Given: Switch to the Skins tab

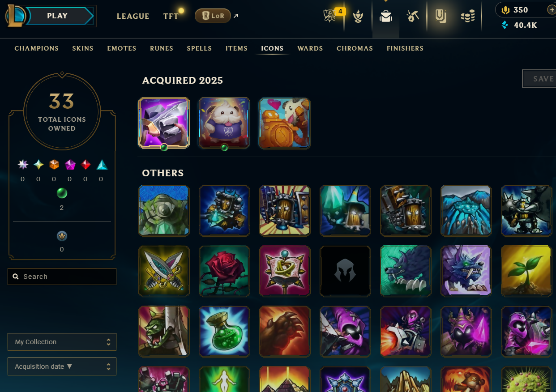Looking at the screenshot, I should click(83, 48).
